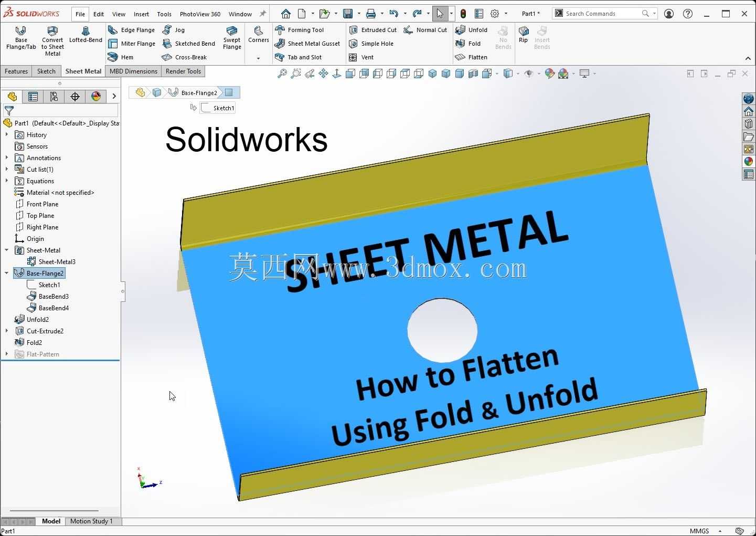Select the Tab and Slot tool

click(299, 57)
